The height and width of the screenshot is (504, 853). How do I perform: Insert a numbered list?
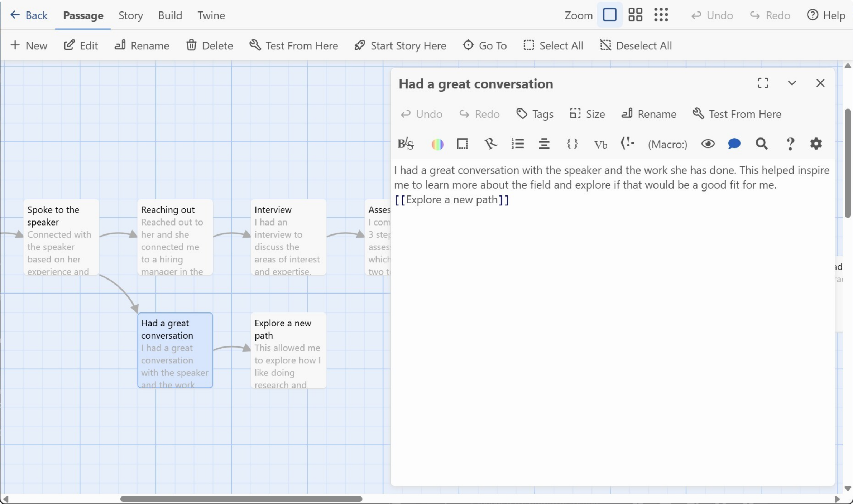[x=518, y=144]
